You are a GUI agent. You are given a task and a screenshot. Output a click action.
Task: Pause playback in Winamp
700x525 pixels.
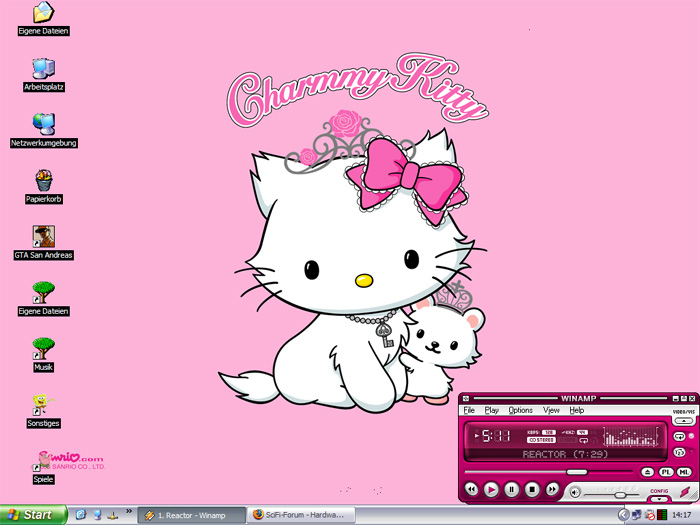click(512, 490)
